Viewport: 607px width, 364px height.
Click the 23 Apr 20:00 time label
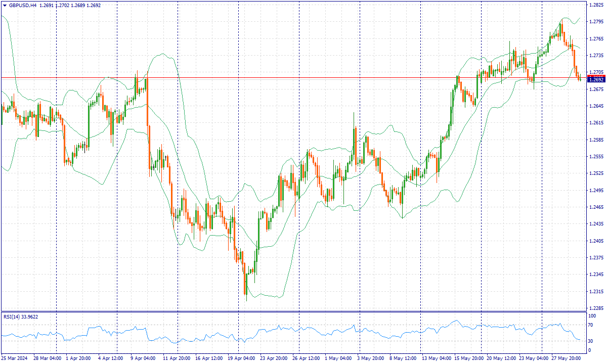pos(274,358)
